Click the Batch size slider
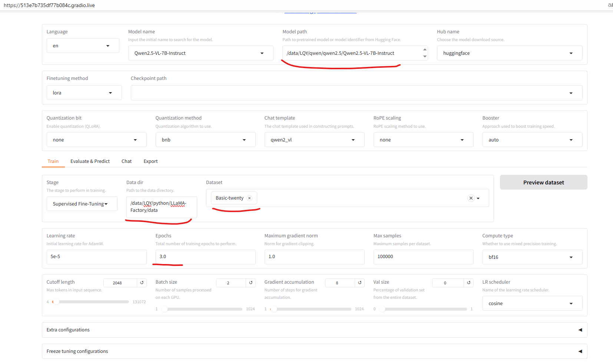This screenshot has width=613, height=364. (x=202, y=309)
